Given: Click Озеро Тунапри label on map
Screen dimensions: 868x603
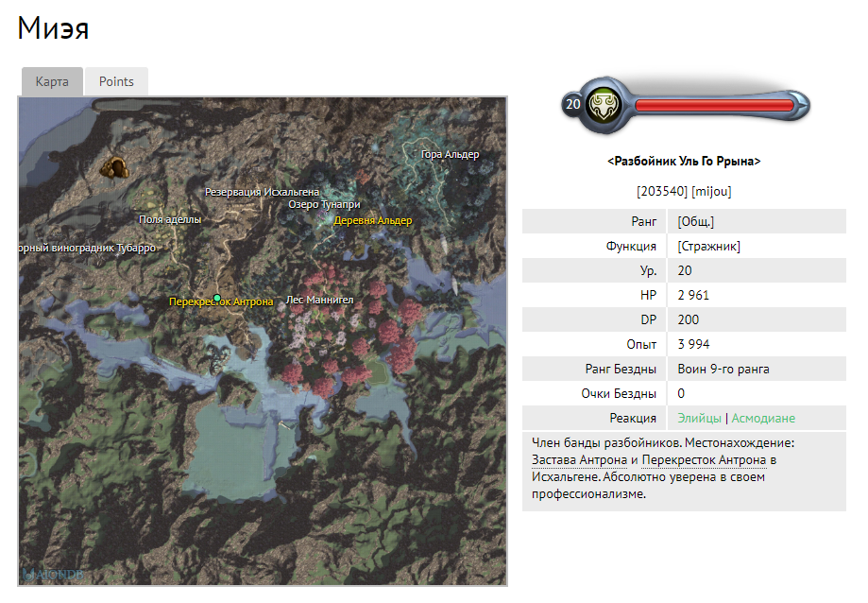Looking at the screenshot, I should tap(324, 205).
